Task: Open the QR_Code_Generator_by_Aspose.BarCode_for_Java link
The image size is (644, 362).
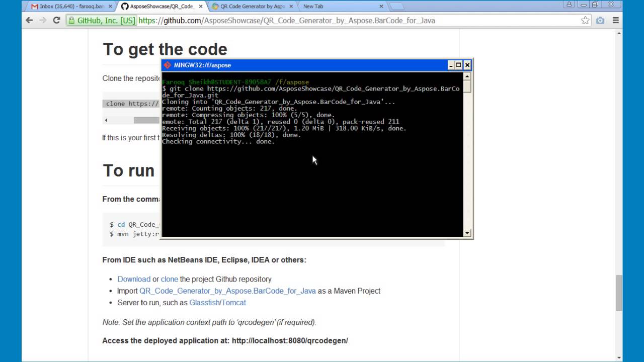Action: click(x=227, y=291)
